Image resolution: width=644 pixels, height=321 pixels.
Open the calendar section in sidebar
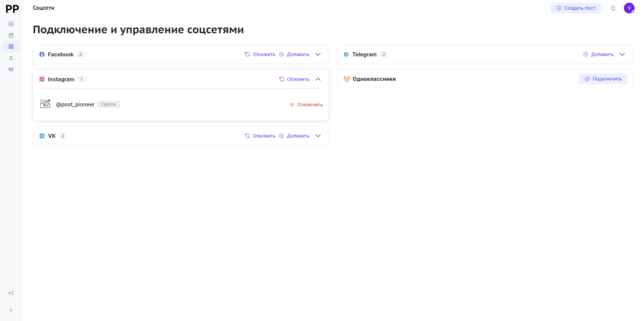coord(11,35)
